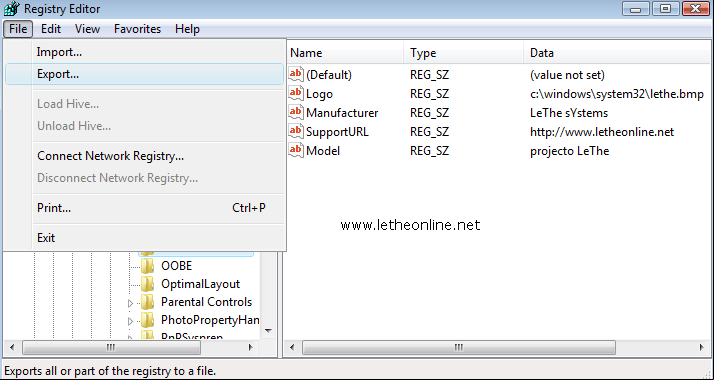Select the SupportURL value's string icon
The height and width of the screenshot is (380, 714).
point(296,132)
